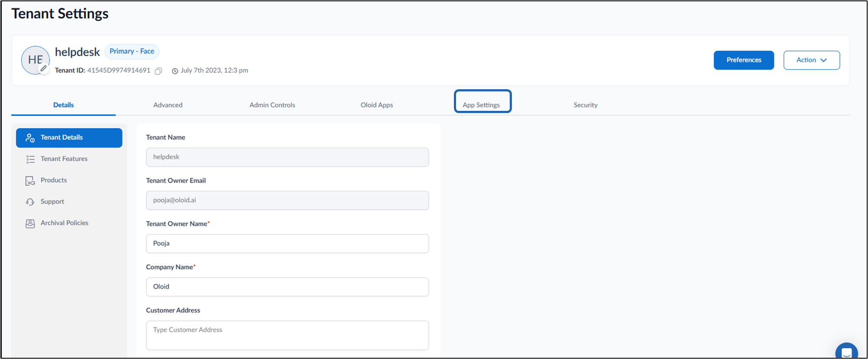The image size is (868, 359).
Task: Click the Products sidebar icon
Action: pyautogui.click(x=30, y=181)
